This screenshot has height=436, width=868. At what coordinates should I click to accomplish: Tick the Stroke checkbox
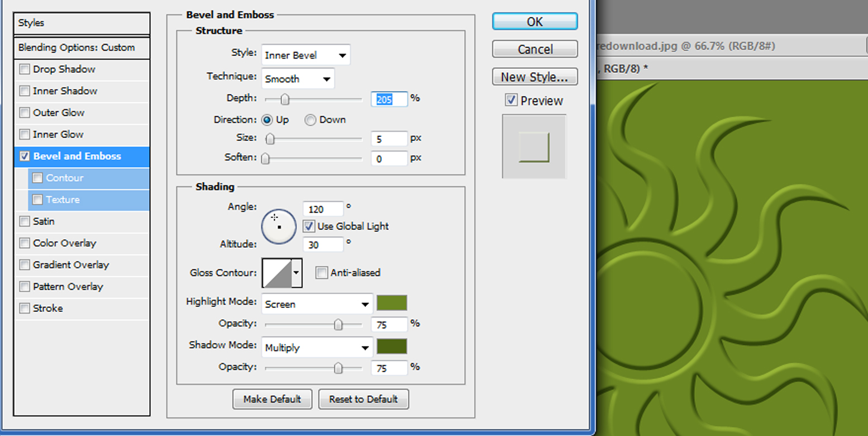[25, 309]
